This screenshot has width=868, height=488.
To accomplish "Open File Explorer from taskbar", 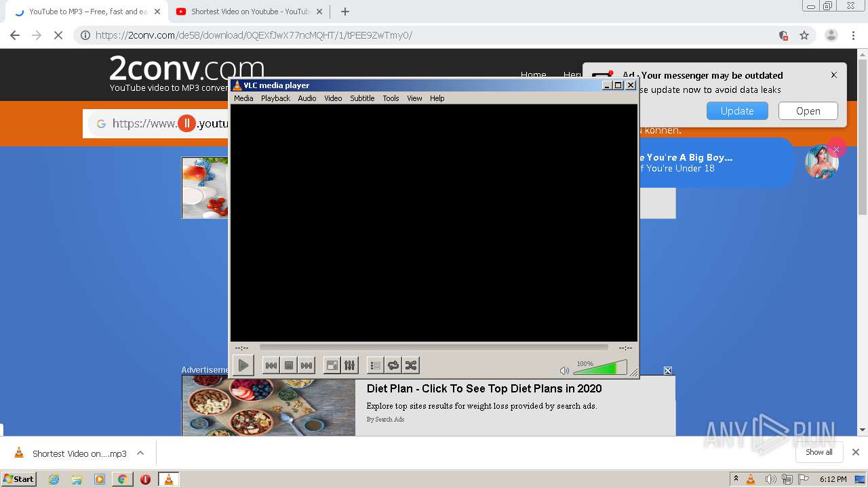I will pyautogui.click(x=77, y=479).
